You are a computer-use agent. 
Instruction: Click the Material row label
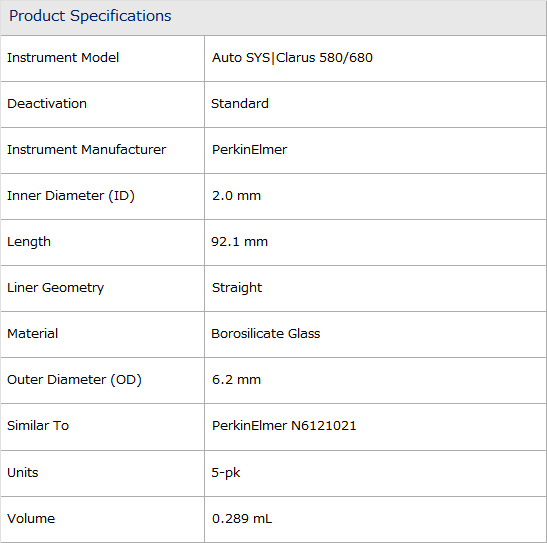[32, 334]
